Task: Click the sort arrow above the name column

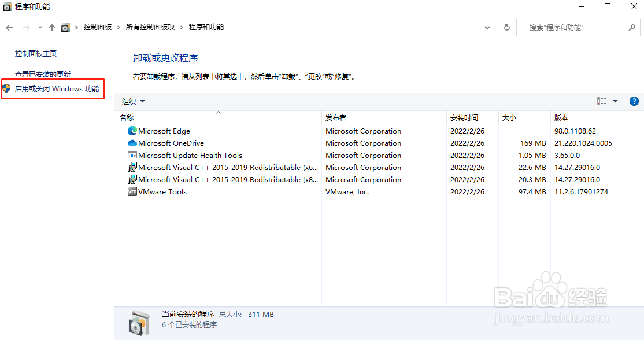Action: tap(219, 112)
